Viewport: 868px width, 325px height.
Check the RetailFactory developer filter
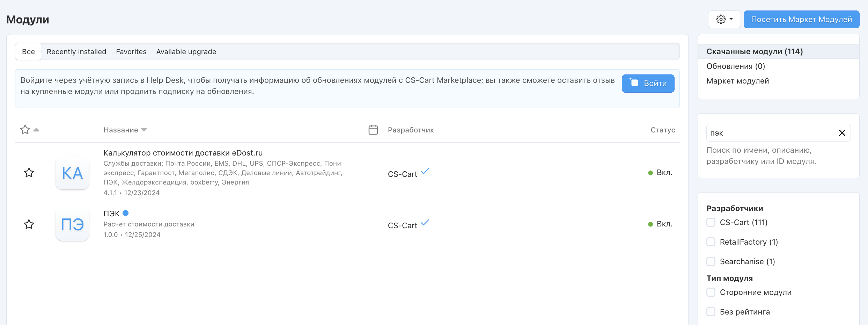[711, 242]
